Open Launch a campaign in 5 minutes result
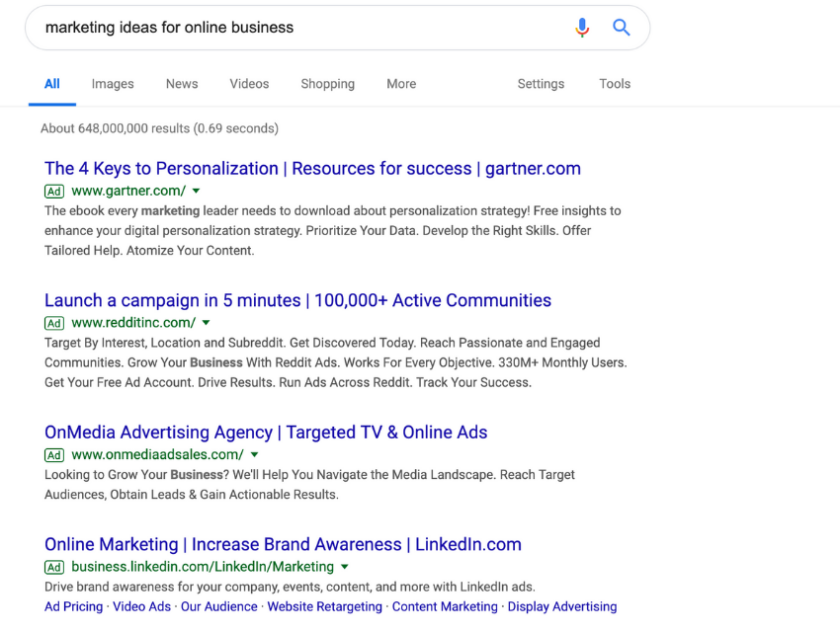The image size is (840, 632). [x=297, y=300]
